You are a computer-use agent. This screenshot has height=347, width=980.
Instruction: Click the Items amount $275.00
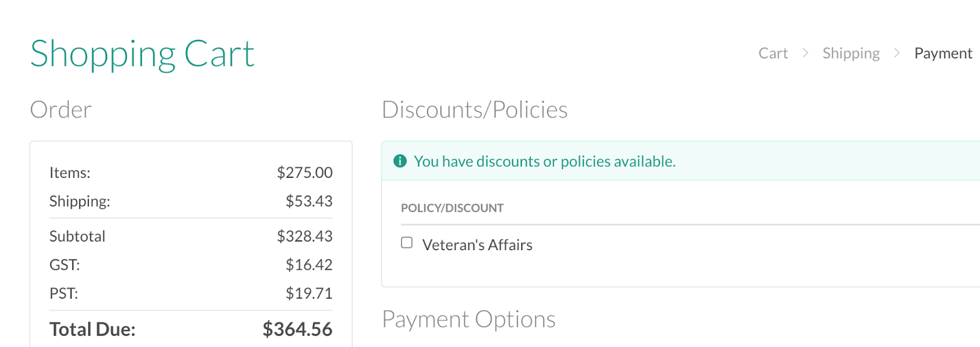[x=304, y=172]
